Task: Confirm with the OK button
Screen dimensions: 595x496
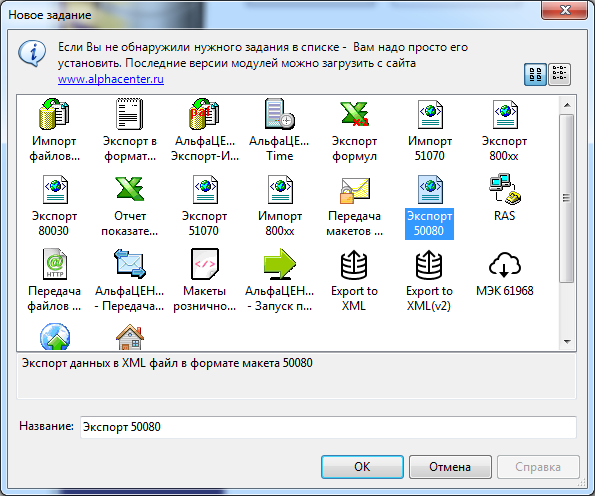Action: click(362, 467)
